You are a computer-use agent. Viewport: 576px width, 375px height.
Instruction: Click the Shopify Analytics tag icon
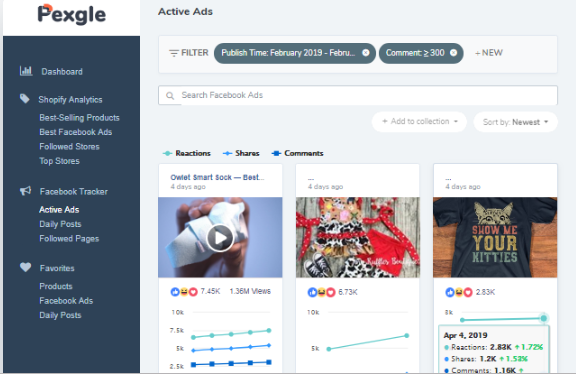[x=25, y=98]
